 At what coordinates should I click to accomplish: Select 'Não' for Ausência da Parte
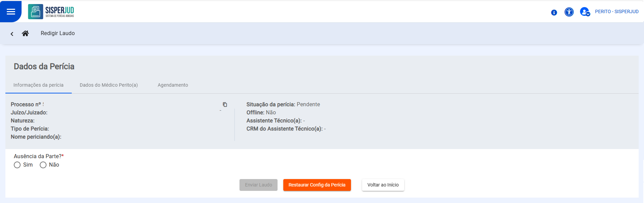(43, 165)
